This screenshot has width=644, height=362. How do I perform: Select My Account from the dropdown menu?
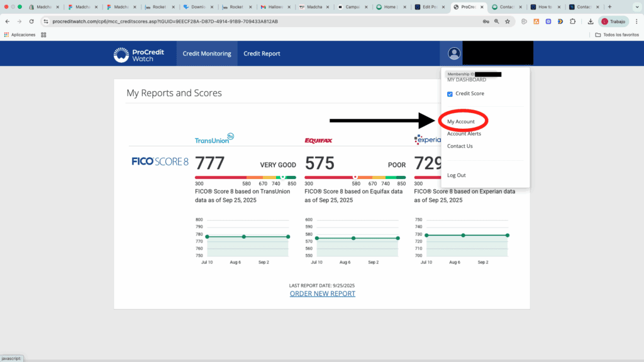[460, 121]
